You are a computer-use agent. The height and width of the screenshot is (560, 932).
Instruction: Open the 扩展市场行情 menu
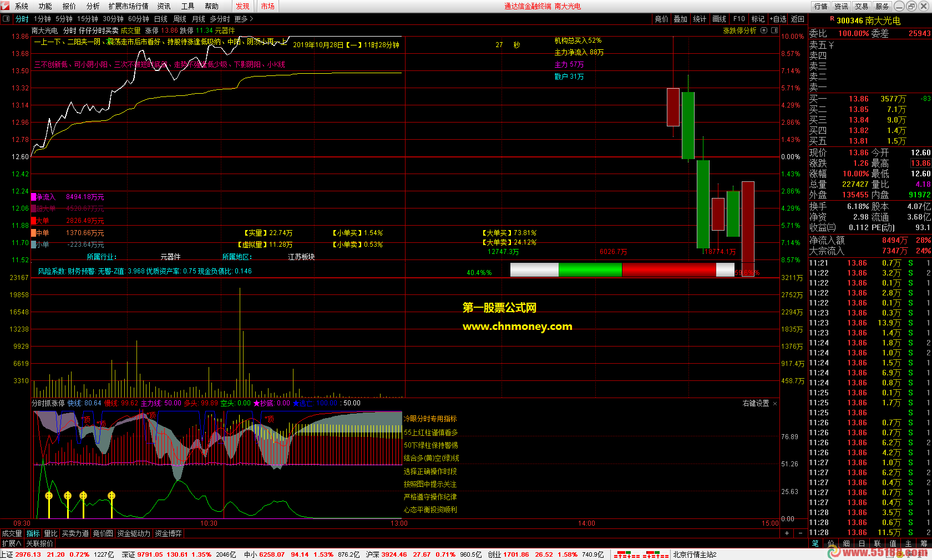[x=129, y=6]
